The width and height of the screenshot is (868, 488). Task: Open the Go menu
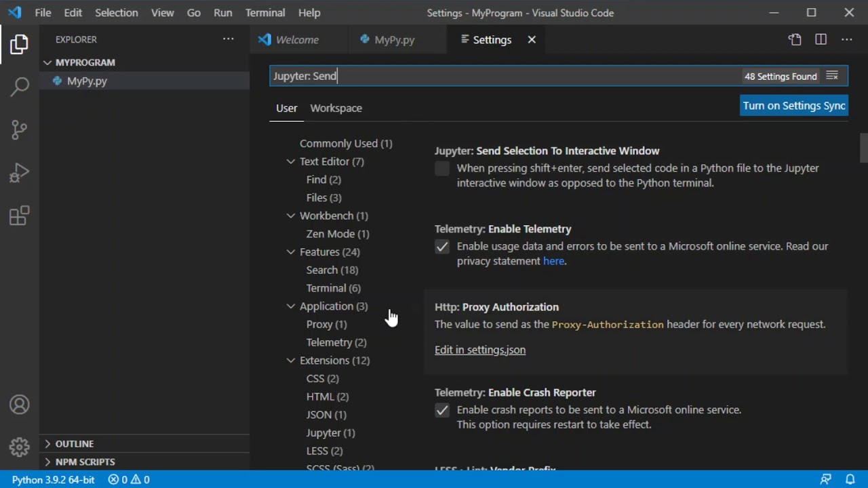193,13
